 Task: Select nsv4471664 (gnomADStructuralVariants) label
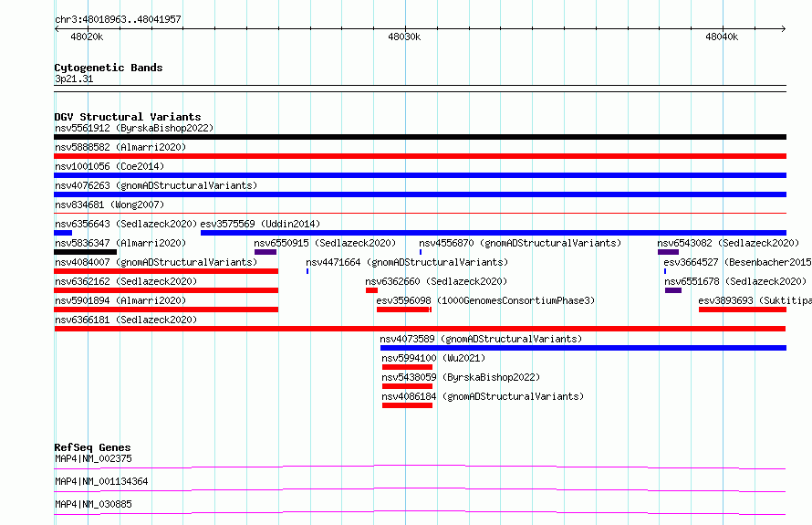(x=407, y=262)
